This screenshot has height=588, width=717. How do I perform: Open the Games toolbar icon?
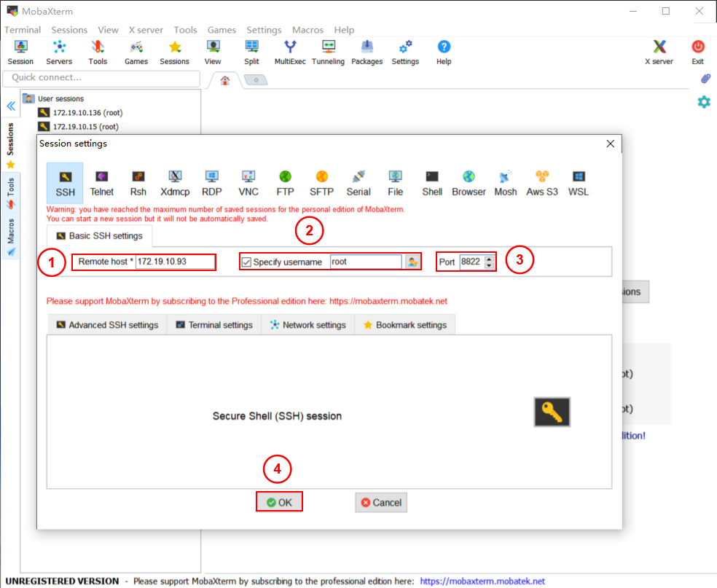(x=136, y=52)
